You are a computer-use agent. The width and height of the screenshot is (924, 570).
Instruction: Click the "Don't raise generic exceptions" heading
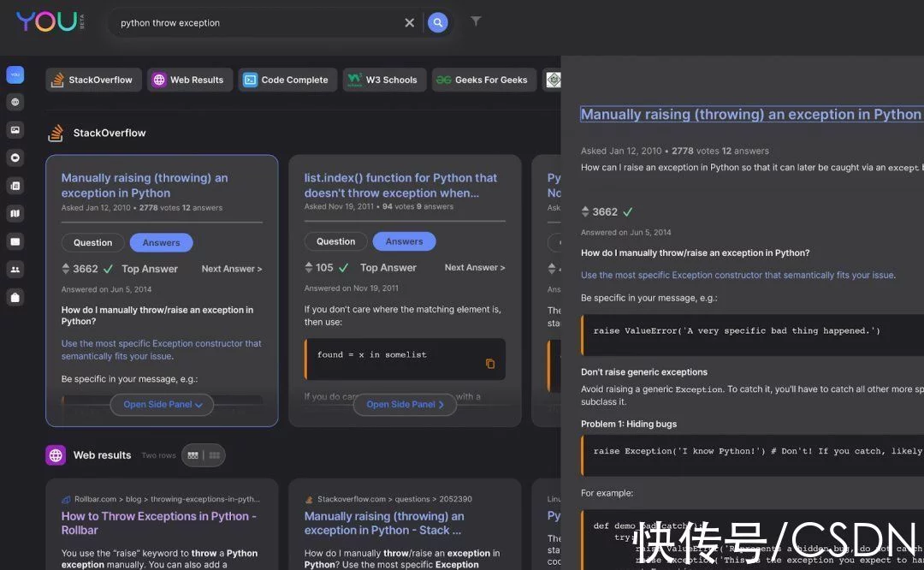[x=644, y=372]
